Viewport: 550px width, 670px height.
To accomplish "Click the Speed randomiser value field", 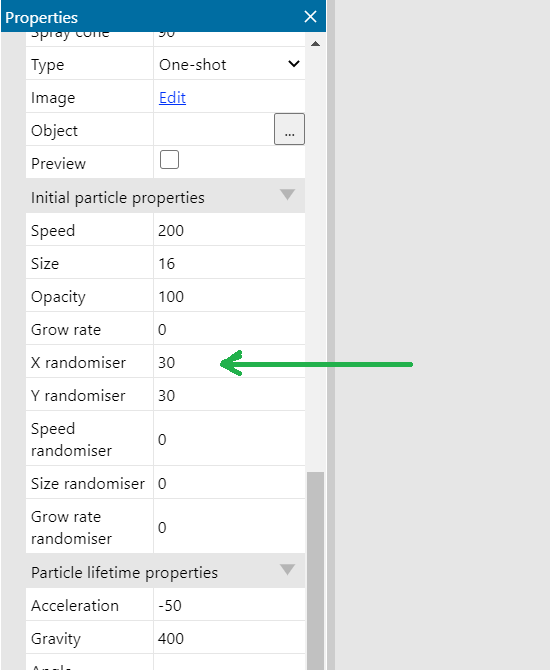I will point(229,439).
